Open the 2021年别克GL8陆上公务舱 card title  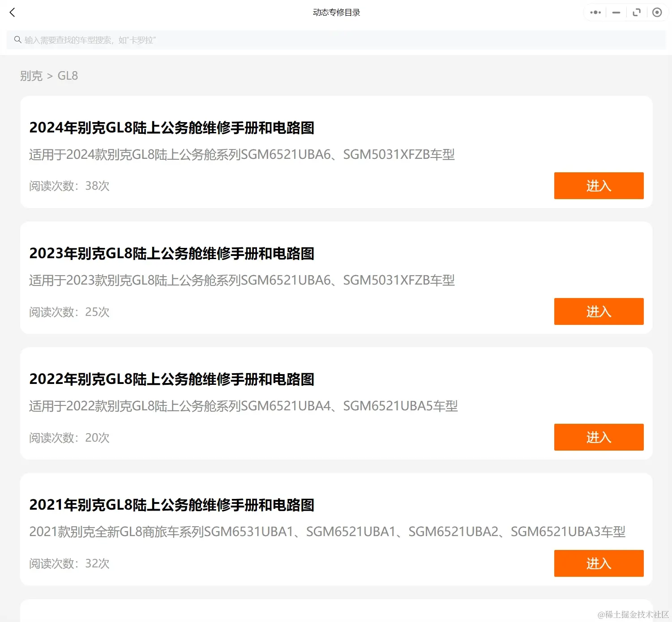coord(172,505)
